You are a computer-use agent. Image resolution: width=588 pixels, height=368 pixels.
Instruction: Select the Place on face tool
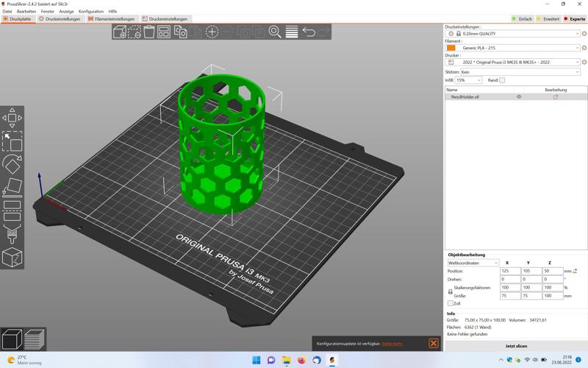(x=12, y=187)
